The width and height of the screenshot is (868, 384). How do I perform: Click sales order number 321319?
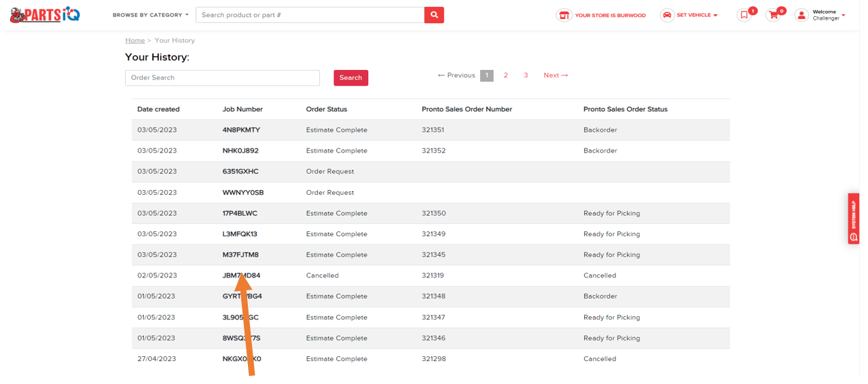433,275
